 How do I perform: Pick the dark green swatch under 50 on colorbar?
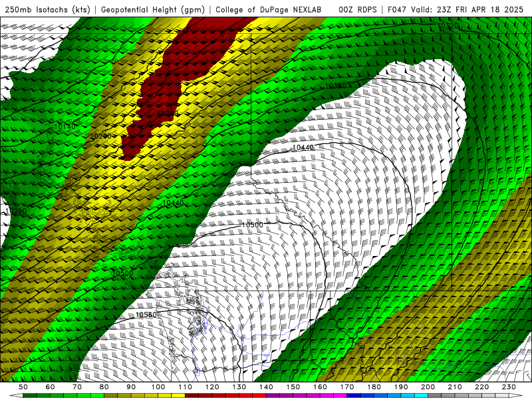[30, 396]
